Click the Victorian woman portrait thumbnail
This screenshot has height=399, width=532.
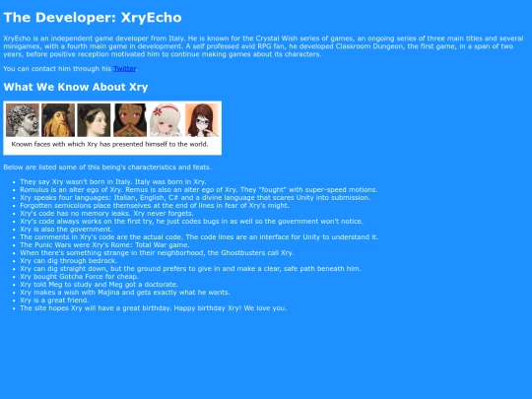click(x=94, y=120)
